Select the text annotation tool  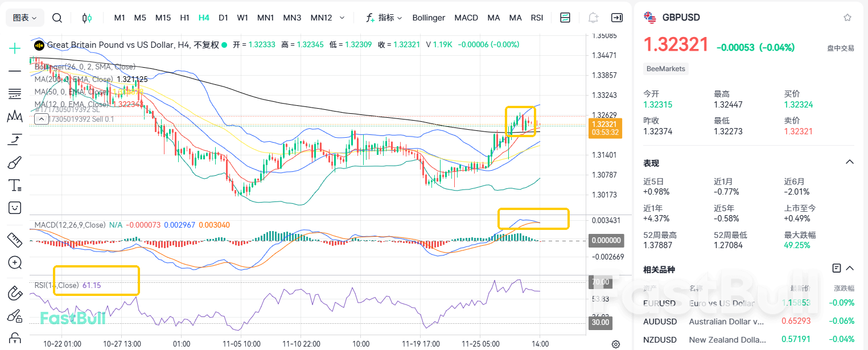(14, 184)
